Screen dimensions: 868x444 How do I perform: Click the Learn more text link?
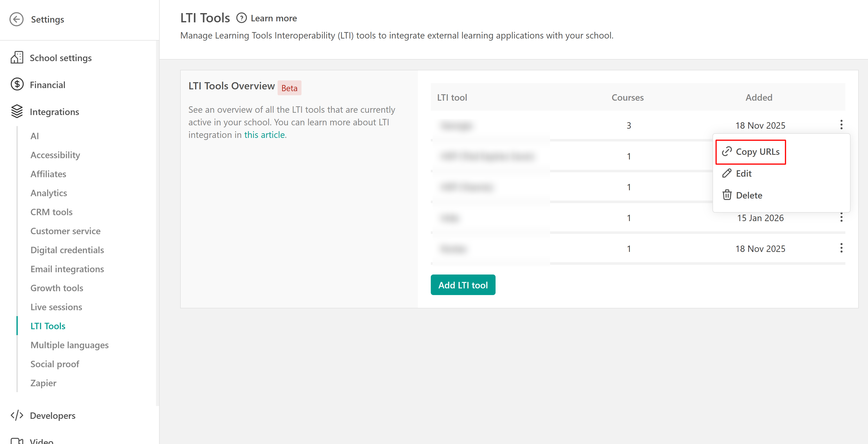(x=273, y=18)
